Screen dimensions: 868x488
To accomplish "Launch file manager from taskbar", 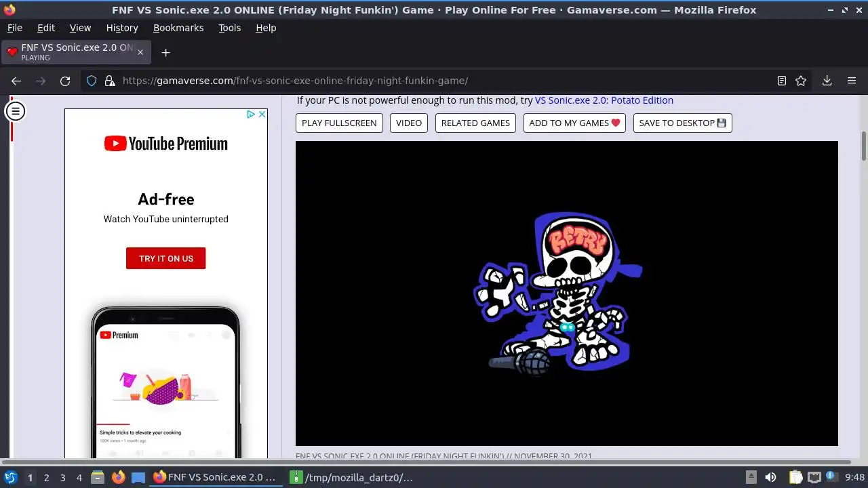I will pos(98,477).
